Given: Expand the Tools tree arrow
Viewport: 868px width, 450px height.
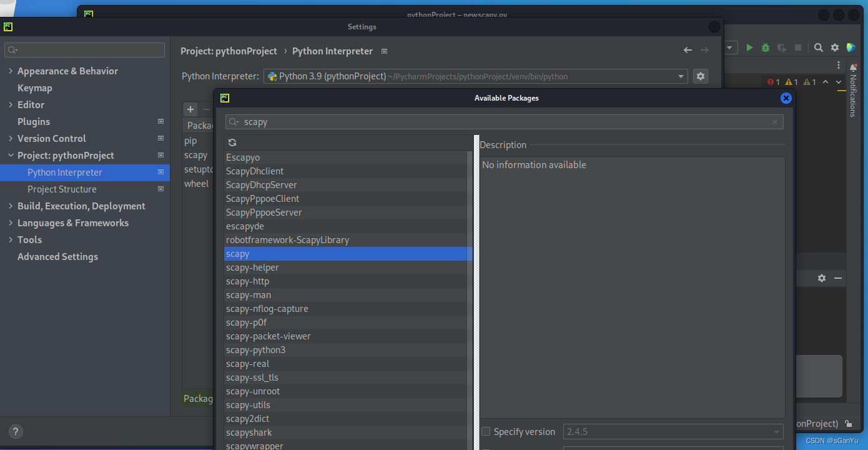Looking at the screenshot, I should pyautogui.click(x=11, y=239).
